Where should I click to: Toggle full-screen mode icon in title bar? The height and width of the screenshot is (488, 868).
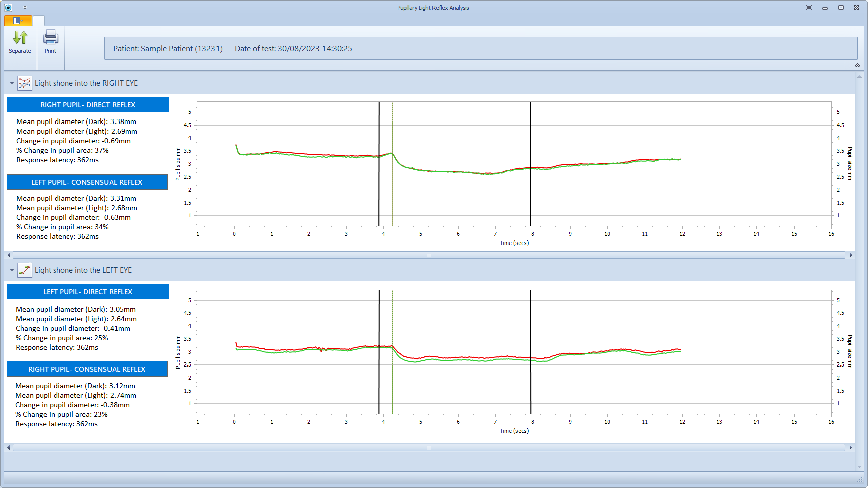(x=809, y=8)
